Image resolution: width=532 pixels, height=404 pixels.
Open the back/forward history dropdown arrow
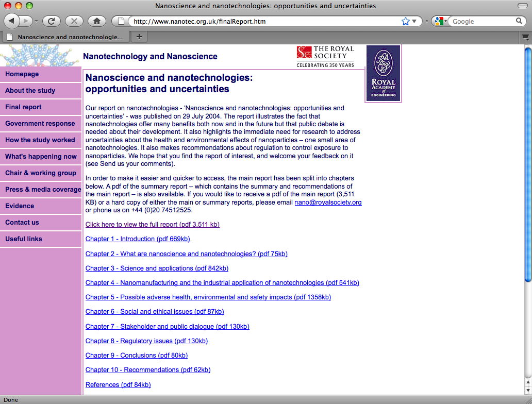[x=36, y=21]
